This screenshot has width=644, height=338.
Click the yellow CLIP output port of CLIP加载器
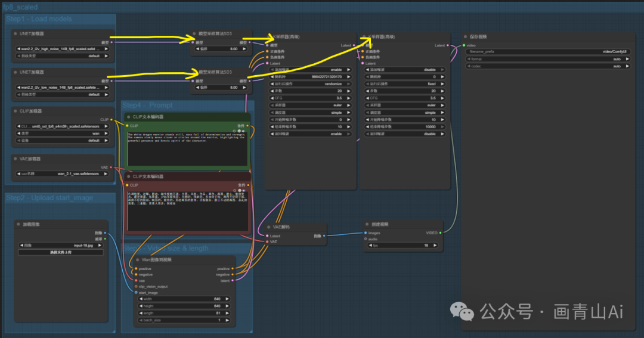point(112,120)
